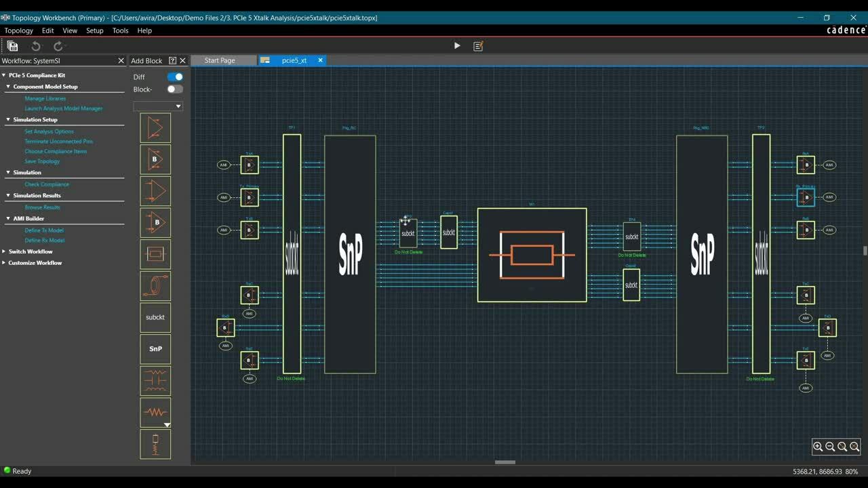This screenshot has height=488, width=868.
Task: Add a transmission line block
Action: pyautogui.click(x=155, y=254)
